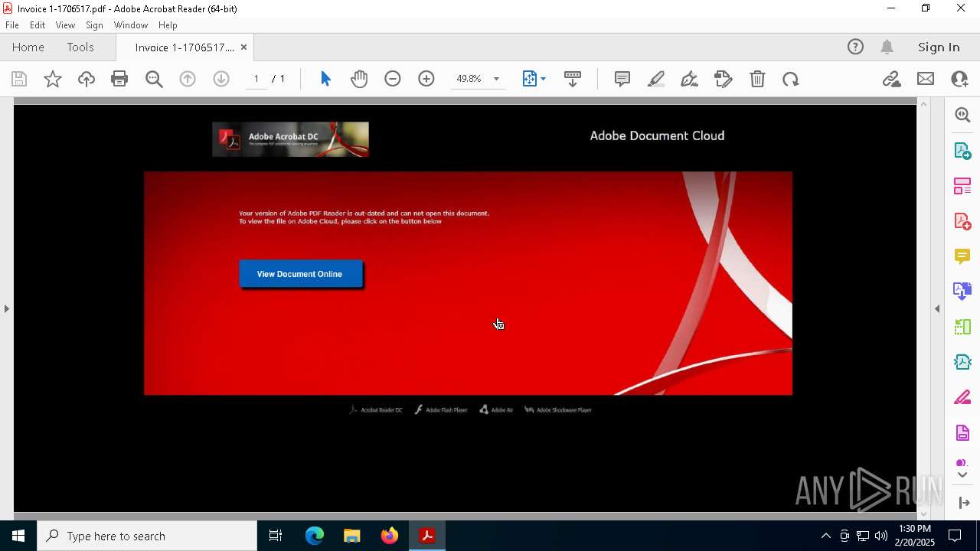Open Windows Start menu
980x551 pixels.
click(x=18, y=536)
